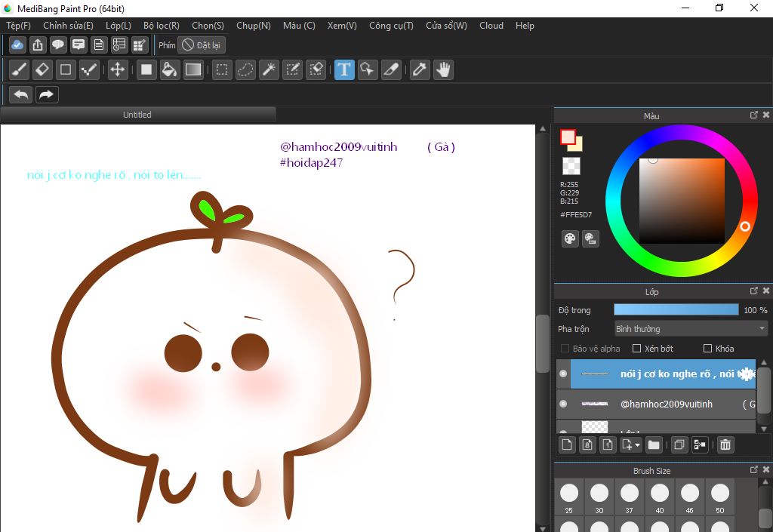
Task: Activate the Hand pan tool
Action: (444, 69)
